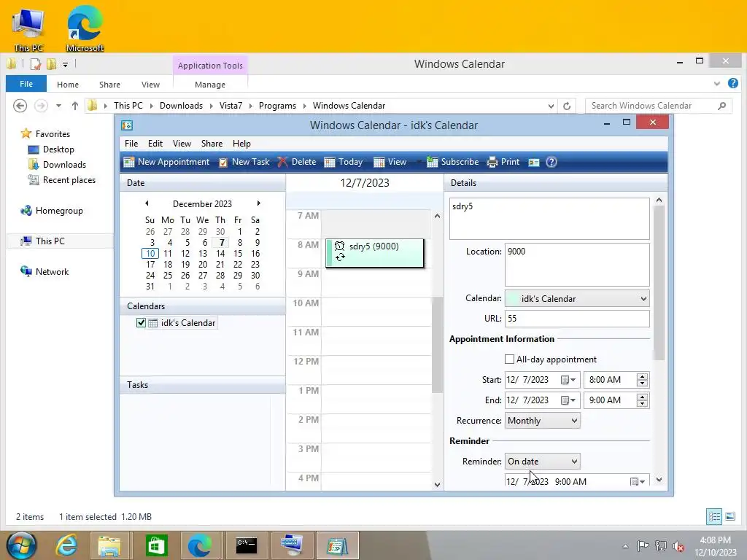Open the File menu in Windows Calendar
Viewport: 747px width, 560px height.
pyautogui.click(x=131, y=144)
